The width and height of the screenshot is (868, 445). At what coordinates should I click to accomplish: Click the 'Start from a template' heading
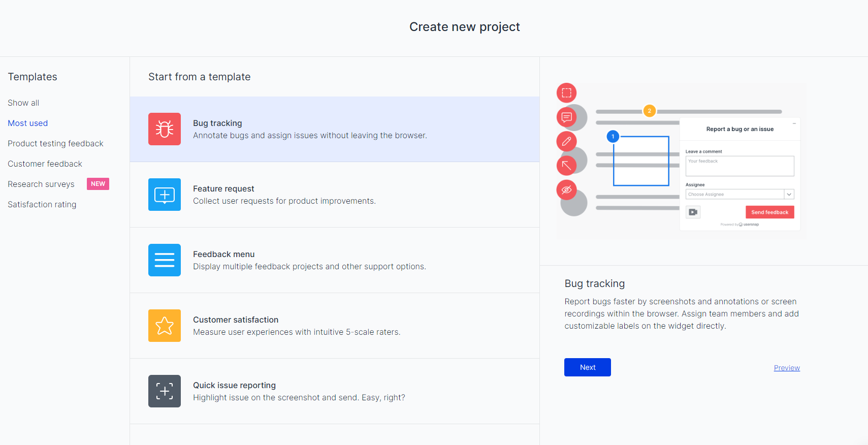click(x=200, y=77)
